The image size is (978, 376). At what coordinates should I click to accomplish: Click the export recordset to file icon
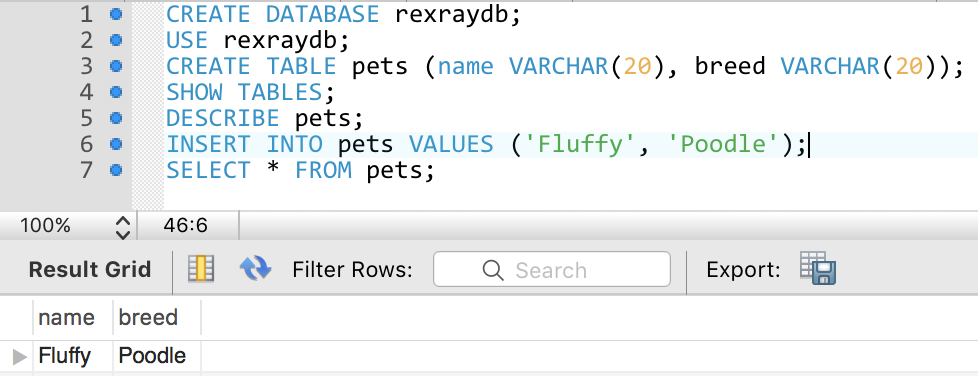pyautogui.click(x=818, y=268)
